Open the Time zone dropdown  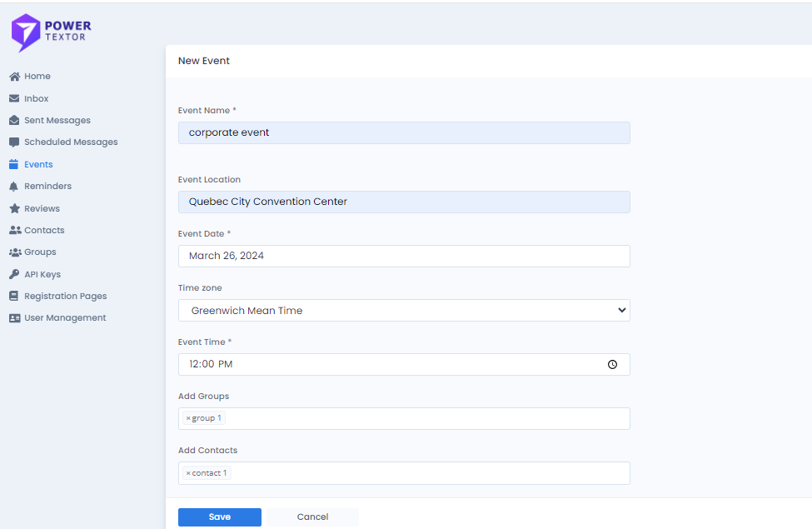pos(404,311)
